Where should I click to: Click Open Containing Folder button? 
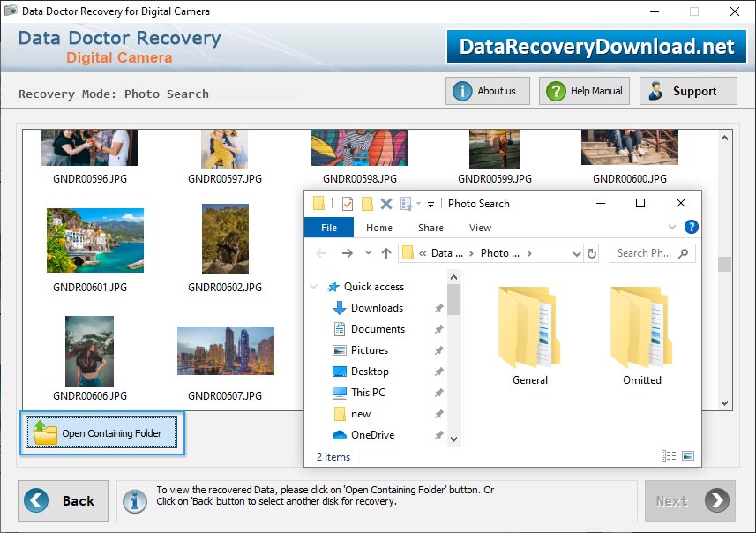pos(101,432)
